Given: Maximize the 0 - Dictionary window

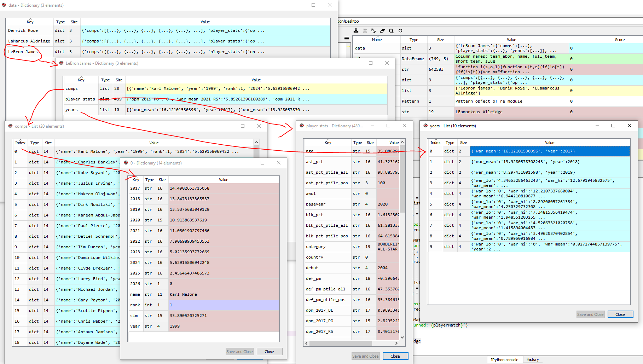Looking at the screenshot, I should pyautogui.click(x=262, y=163).
